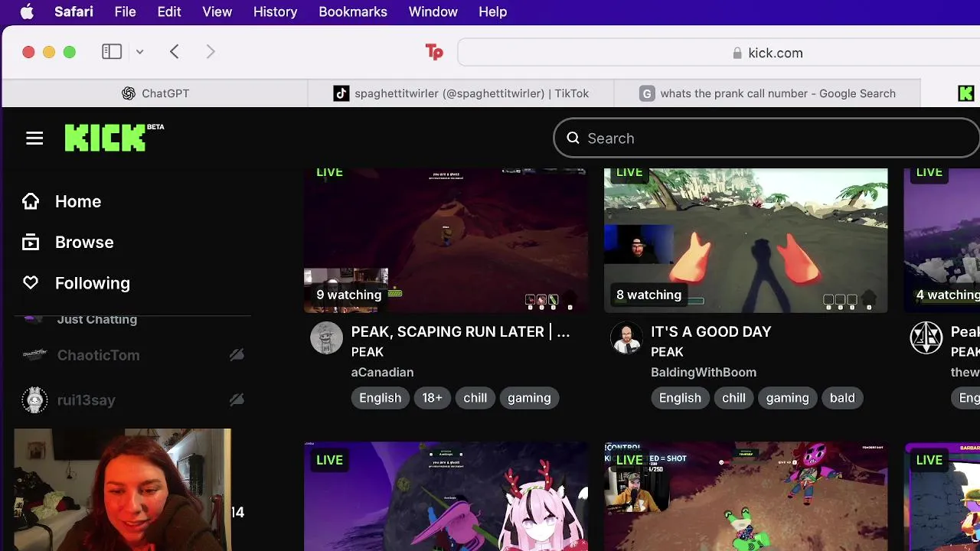Click the Just Chatting sidebar label
980x551 pixels.
click(x=97, y=319)
